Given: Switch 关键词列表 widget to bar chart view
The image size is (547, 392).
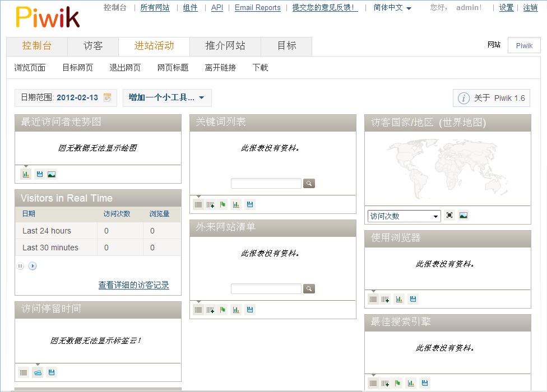Looking at the screenshot, I should [x=236, y=204].
